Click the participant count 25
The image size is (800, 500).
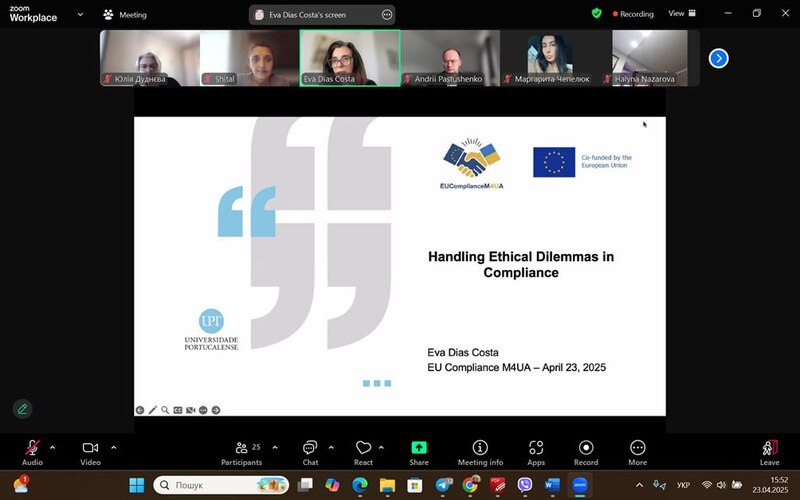(256, 447)
